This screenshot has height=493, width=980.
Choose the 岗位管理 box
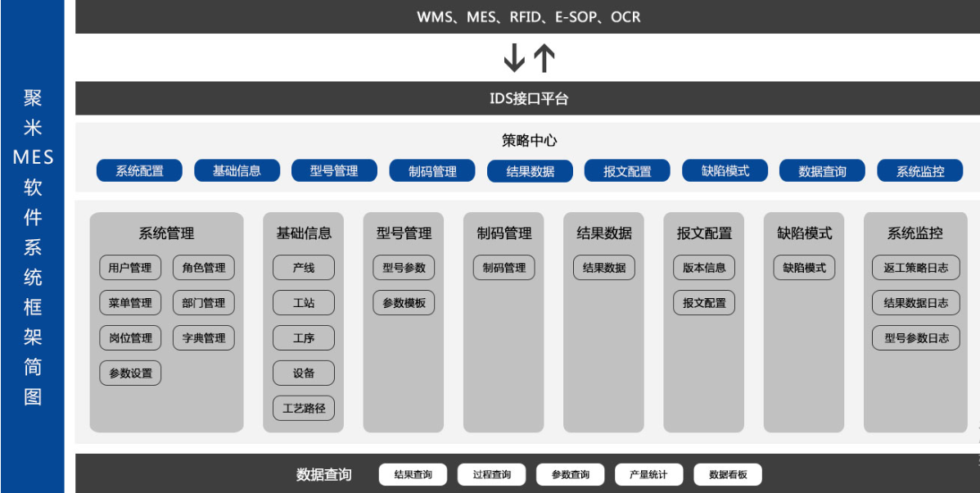130,338
